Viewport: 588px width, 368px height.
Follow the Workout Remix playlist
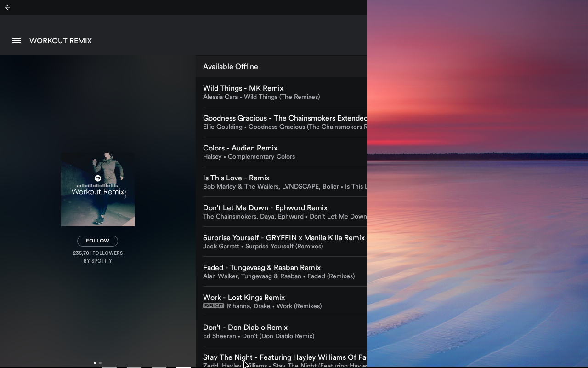[97, 241]
